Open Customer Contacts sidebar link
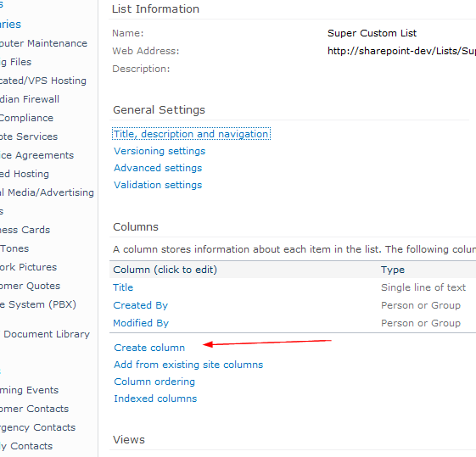Image resolution: width=476 pixels, height=457 pixels. [34, 409]
